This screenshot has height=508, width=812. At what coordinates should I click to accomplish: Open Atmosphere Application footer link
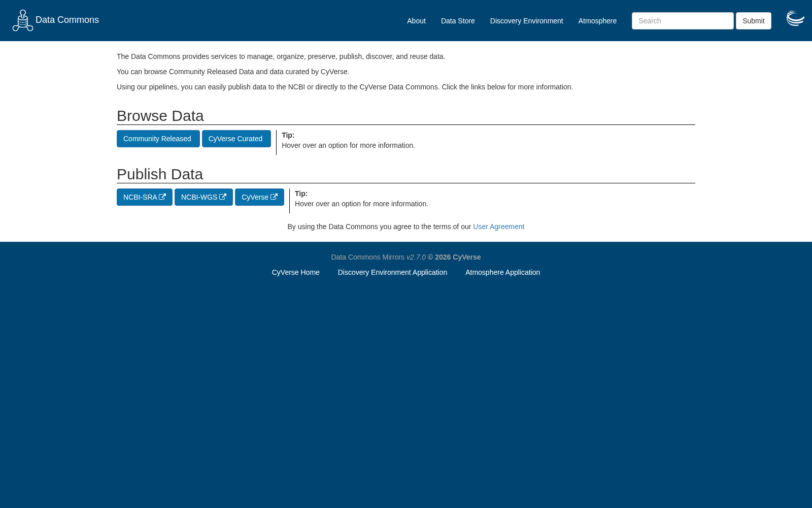(x=502, y=272)
